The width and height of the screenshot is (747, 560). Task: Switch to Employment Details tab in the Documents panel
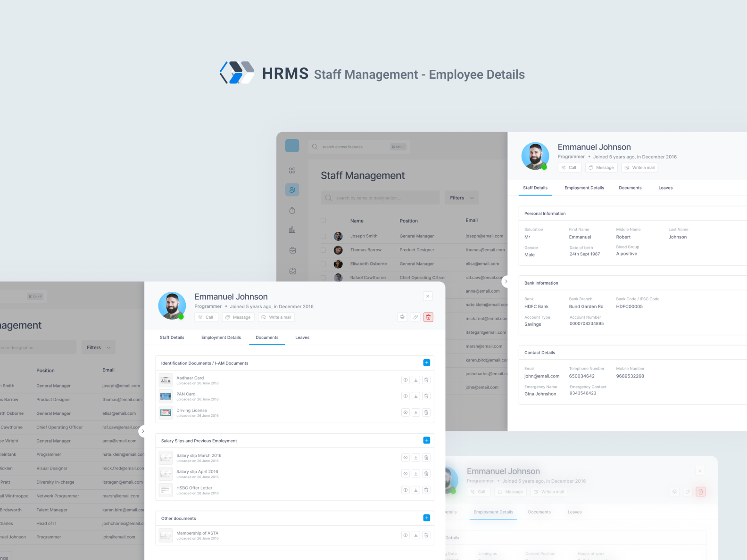221,338
